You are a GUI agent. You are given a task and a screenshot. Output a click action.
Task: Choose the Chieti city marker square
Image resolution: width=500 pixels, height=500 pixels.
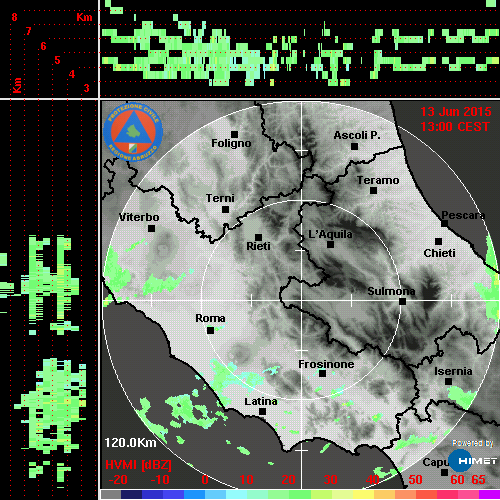point(439,241)
